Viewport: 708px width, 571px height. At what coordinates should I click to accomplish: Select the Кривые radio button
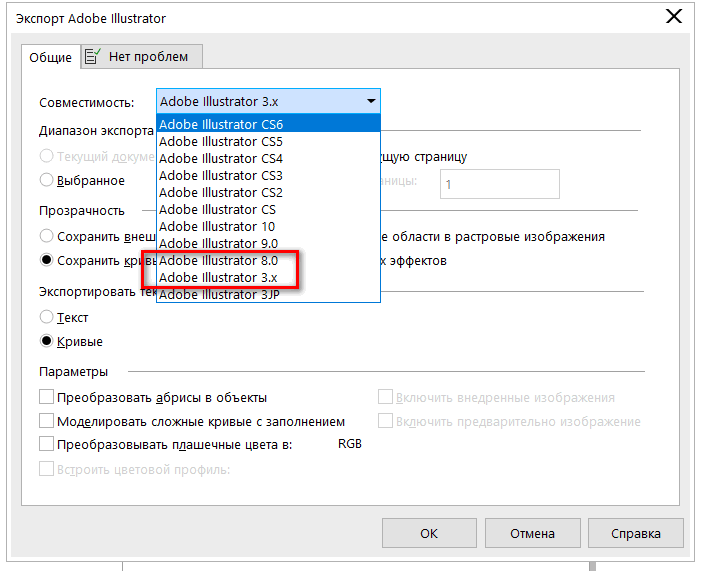(x=47, y=341)
